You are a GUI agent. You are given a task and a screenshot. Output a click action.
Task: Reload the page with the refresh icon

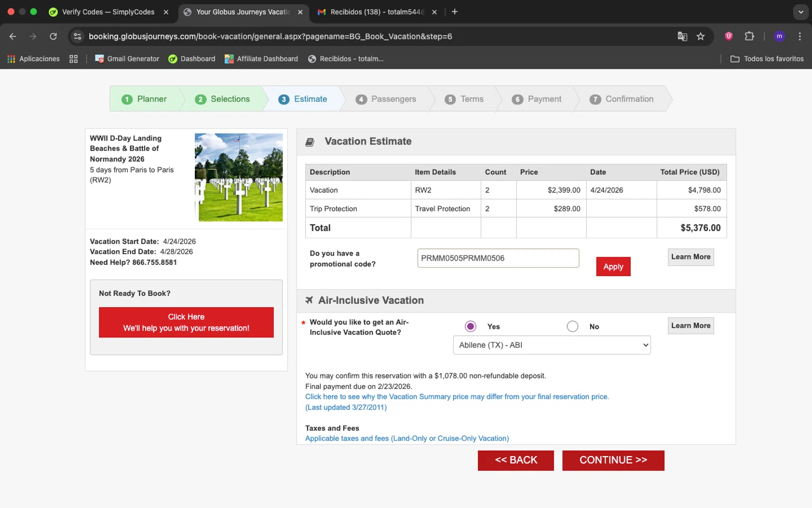(x=53, y=36)
